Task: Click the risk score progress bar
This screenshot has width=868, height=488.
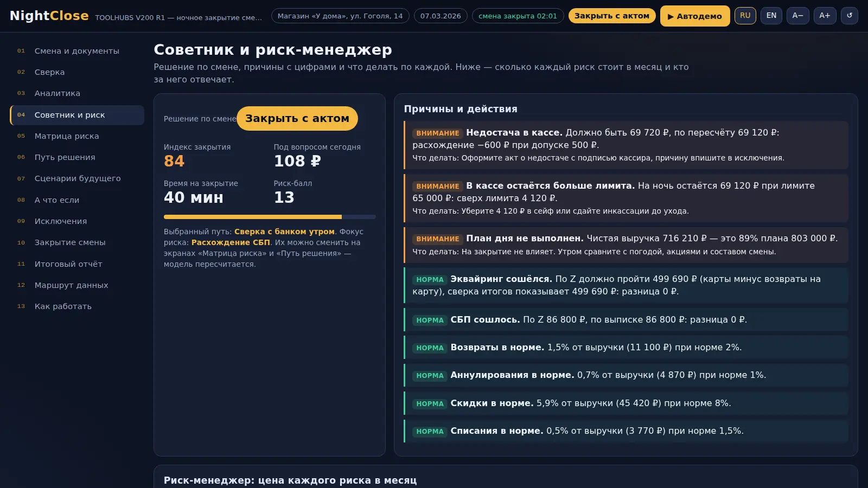Action: [x=270, y=217]
